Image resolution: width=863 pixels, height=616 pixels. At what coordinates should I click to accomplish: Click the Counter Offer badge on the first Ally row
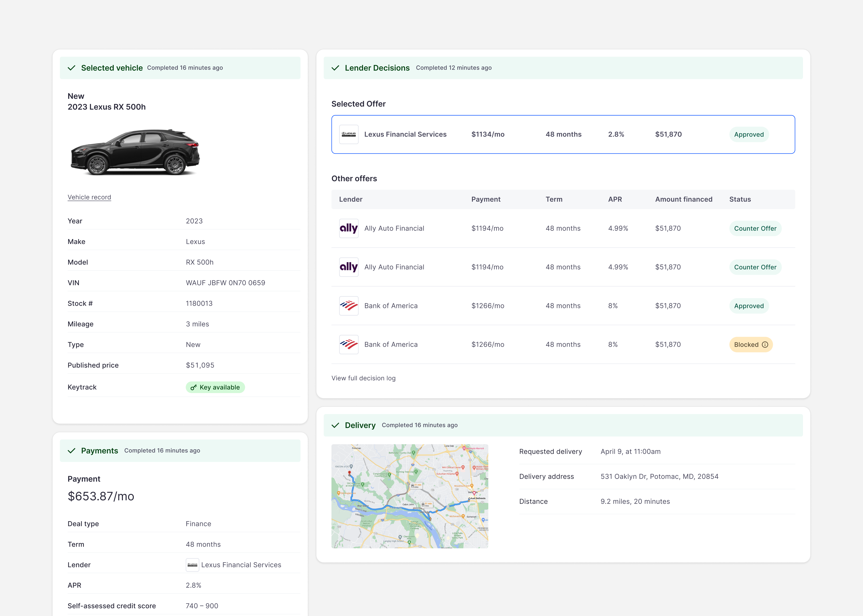click(755, 228)
